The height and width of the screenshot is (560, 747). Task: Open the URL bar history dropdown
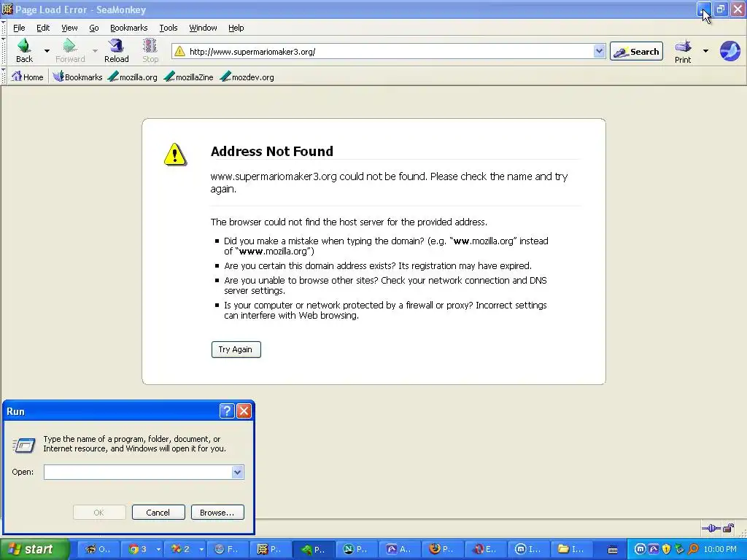(x=599, y=51)
